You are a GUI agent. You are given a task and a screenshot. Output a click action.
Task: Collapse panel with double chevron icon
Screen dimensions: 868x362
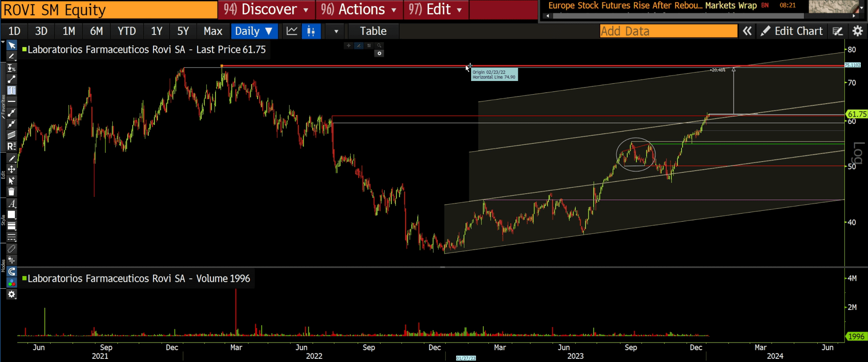click(x=747, y=31)
